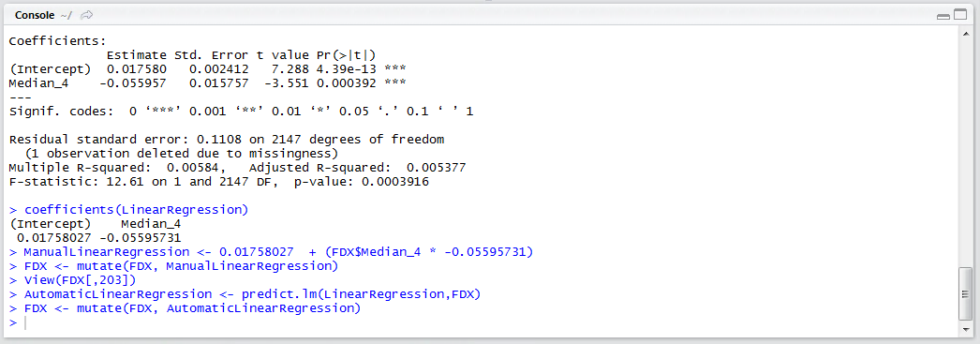Click the ~/ working directory path
This screenshot has width=980, height=344.
(67, 15)
